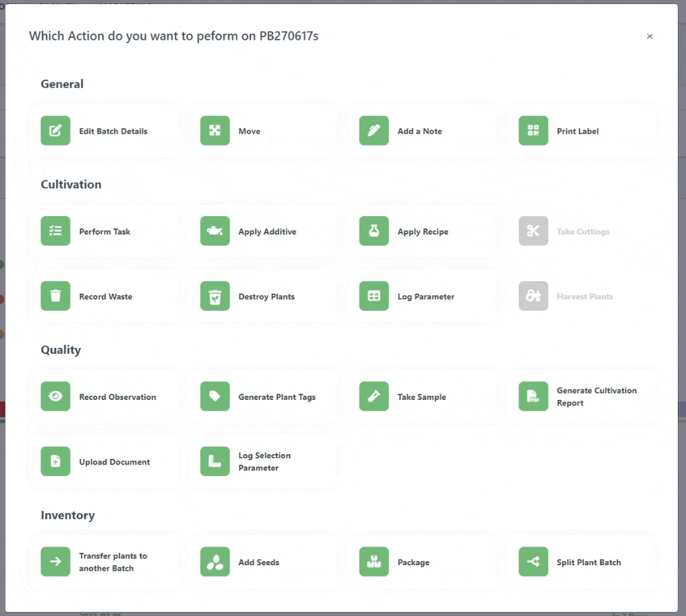Open Print Label QR icon
The image size is (686, 616).
(533, 130)
